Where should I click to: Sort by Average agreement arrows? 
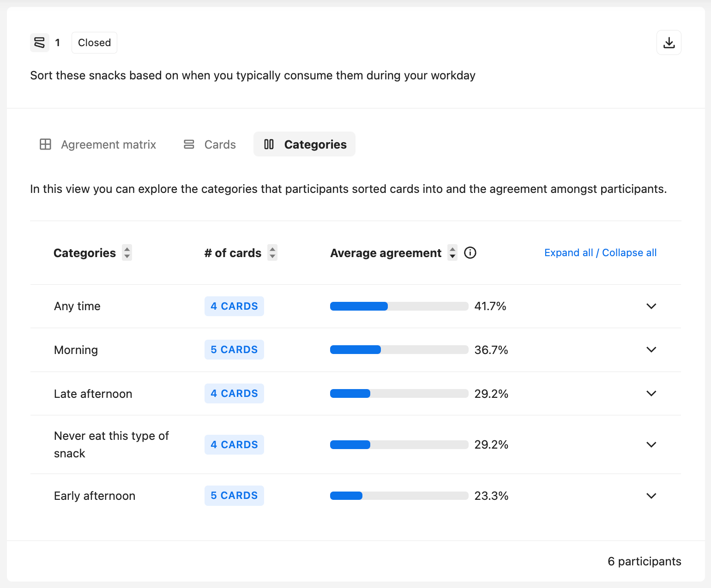[x=452, y=253]
